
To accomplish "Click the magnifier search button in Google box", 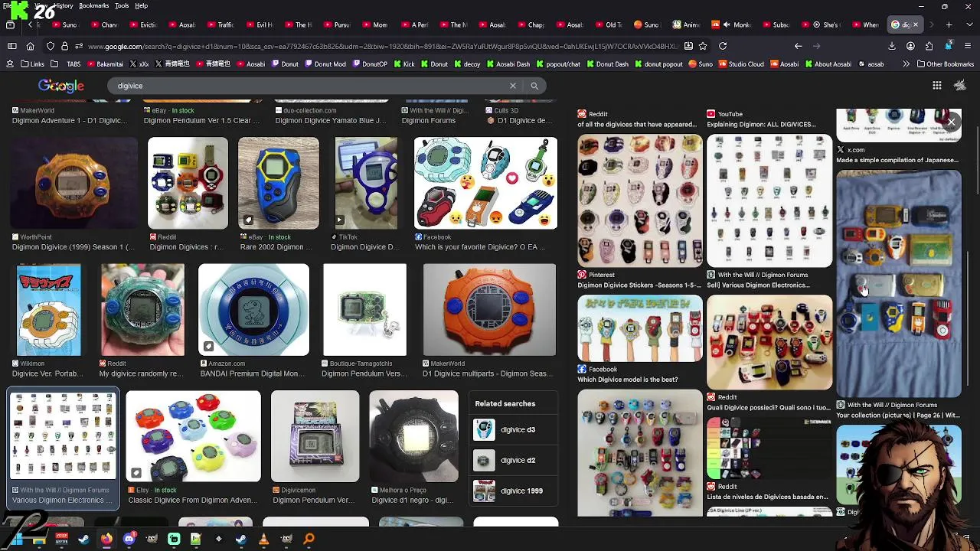I will (x=534, y=86).
